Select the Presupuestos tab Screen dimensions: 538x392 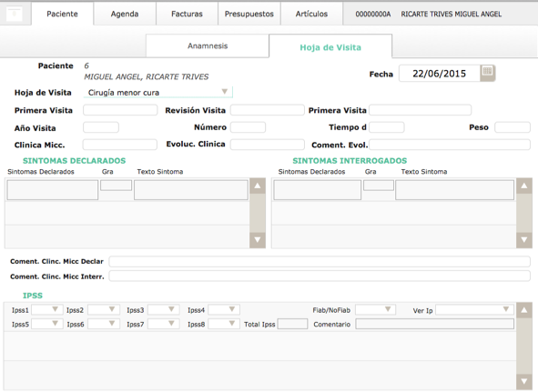click(x=249, y=14)
